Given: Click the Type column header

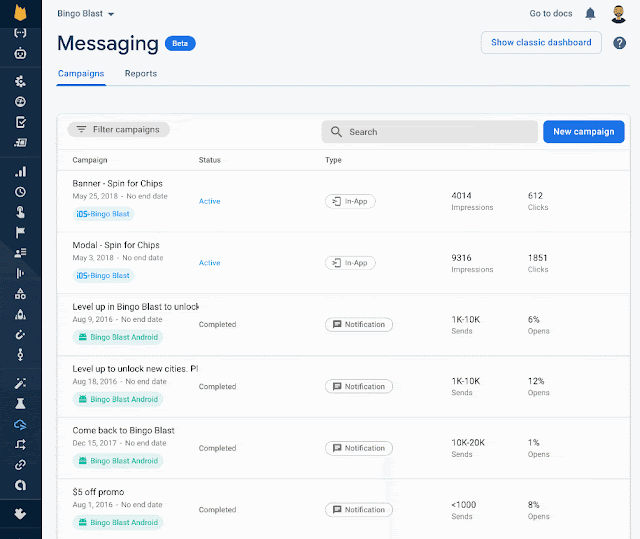Looking at the screenshot, I should coord(333,160).
